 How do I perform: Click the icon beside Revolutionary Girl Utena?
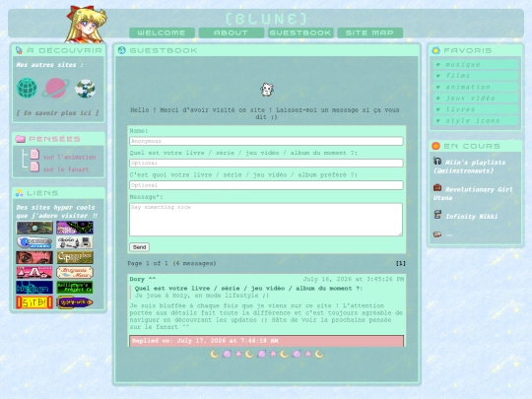437,187
